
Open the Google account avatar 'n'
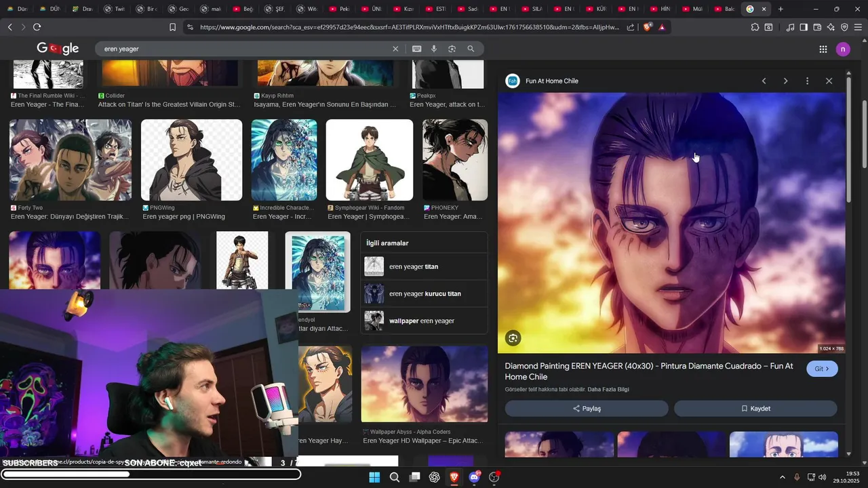[843, 49]
